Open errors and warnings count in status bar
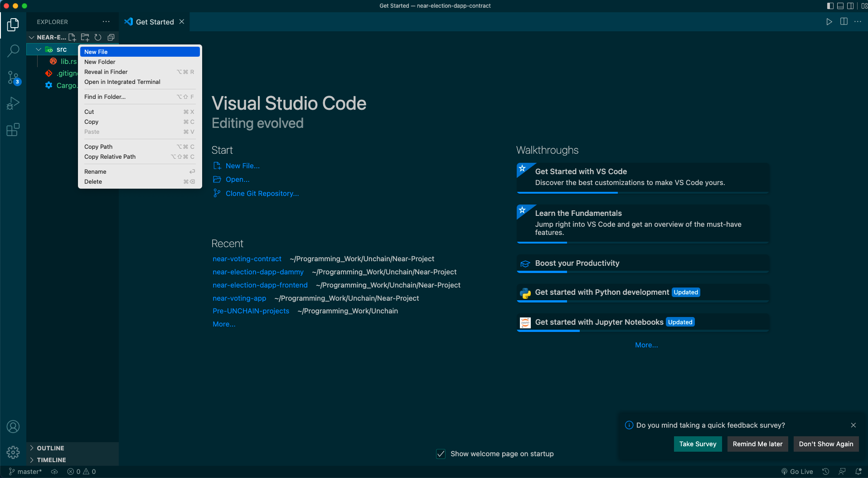 (82, 472)
